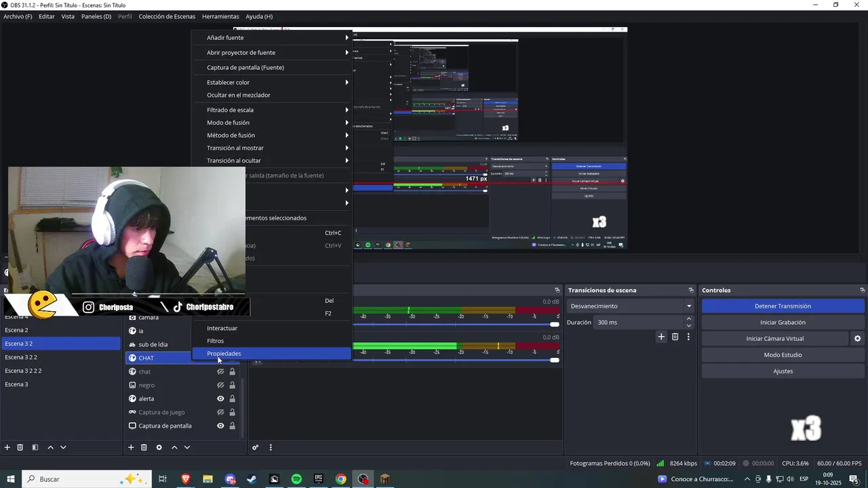
Task: Toggle lock on the alerta source
Action: point(232,399)
